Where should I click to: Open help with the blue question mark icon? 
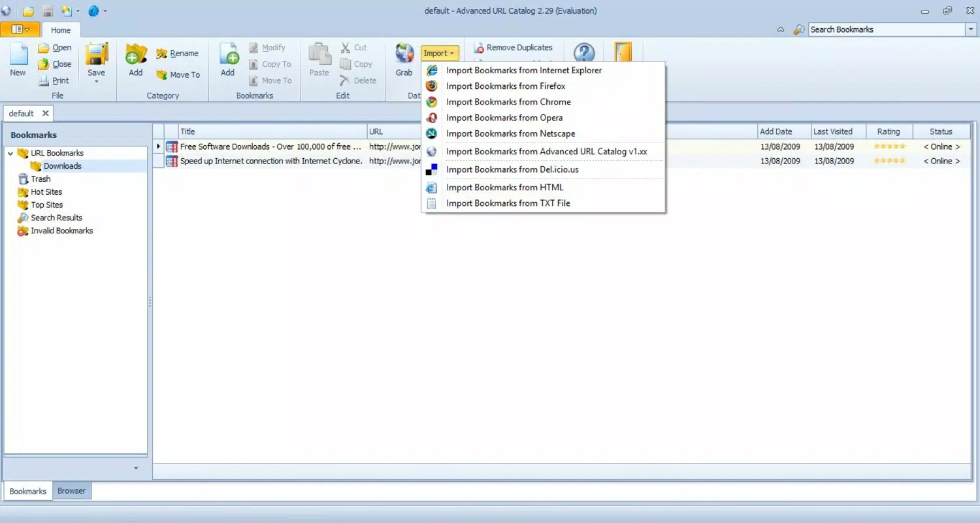tap(584, 54)
